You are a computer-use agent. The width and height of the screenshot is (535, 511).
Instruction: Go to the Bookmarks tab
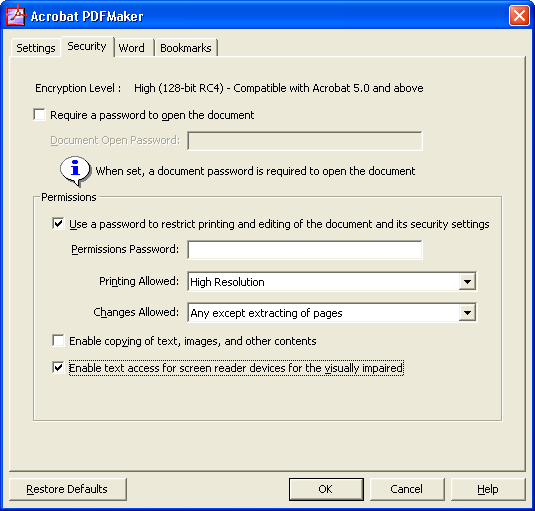coord(186,48)
